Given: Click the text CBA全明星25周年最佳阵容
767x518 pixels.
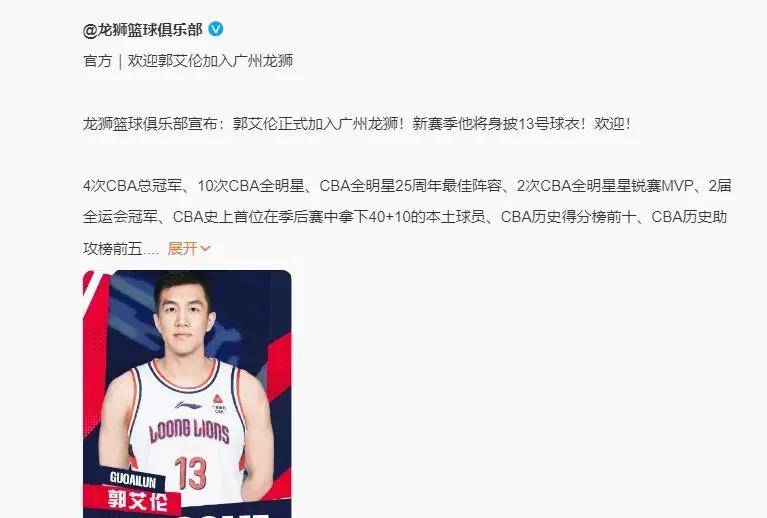Looking at the screenshot, I should point(410,186).
